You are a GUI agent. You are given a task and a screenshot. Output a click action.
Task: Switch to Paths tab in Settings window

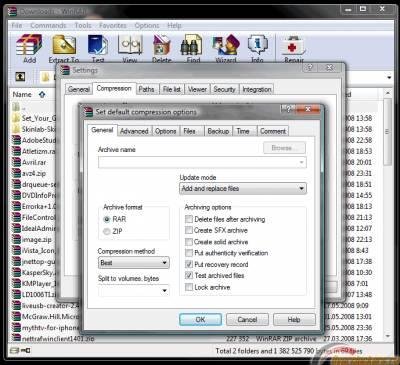point(146,89)
